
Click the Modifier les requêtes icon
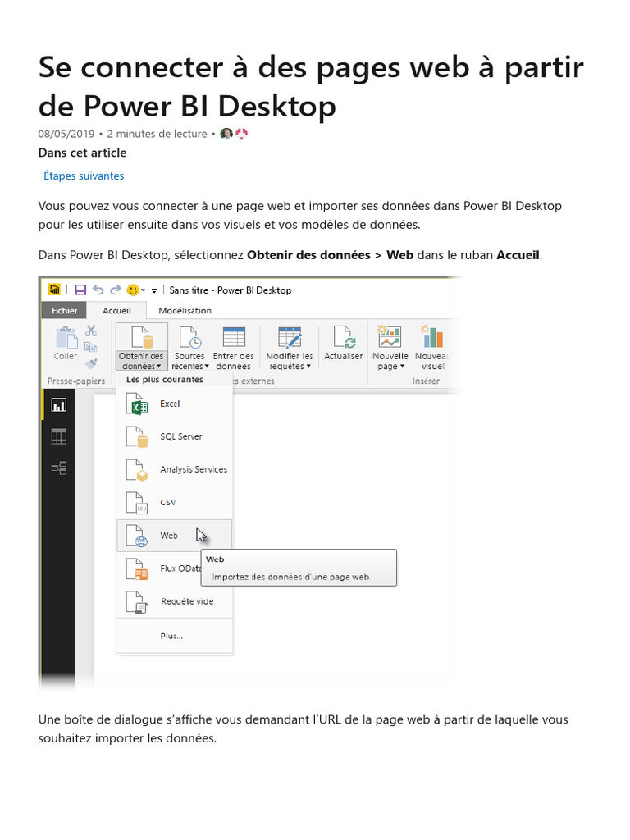[290, 337]
